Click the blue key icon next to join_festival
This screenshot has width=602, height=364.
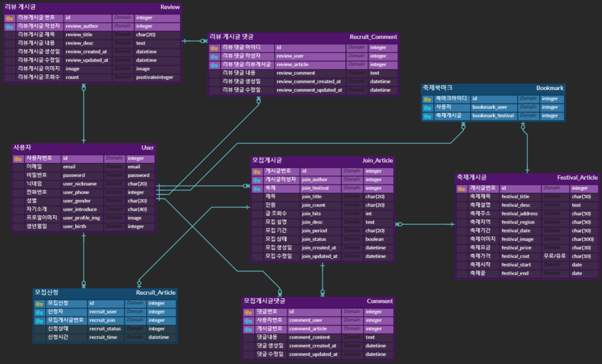(x=256, y=189)
